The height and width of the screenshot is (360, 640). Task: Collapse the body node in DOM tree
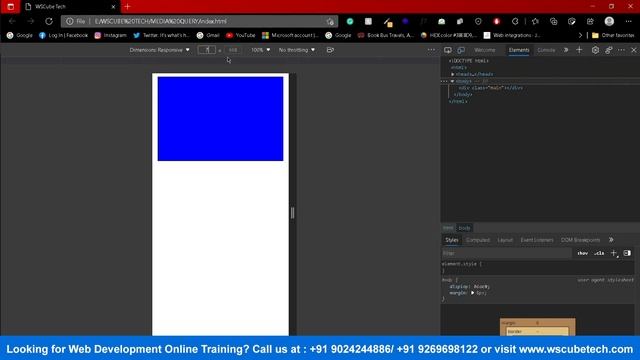[452, 81]
